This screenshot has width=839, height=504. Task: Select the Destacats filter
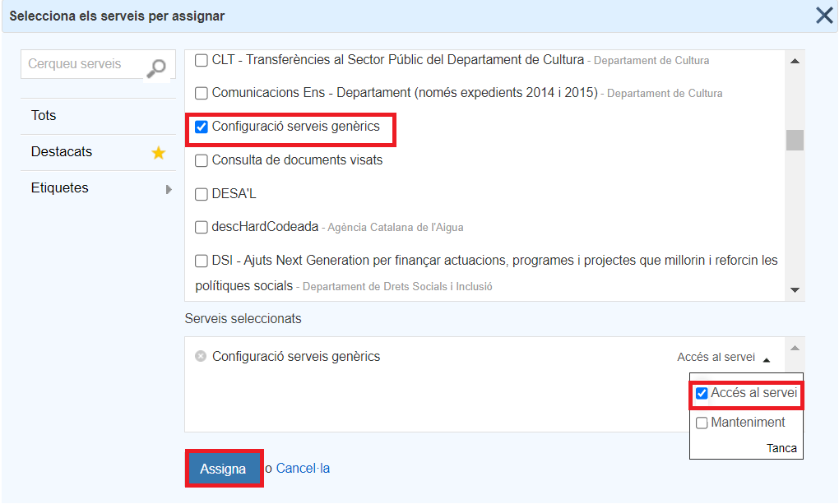[63, 152]
